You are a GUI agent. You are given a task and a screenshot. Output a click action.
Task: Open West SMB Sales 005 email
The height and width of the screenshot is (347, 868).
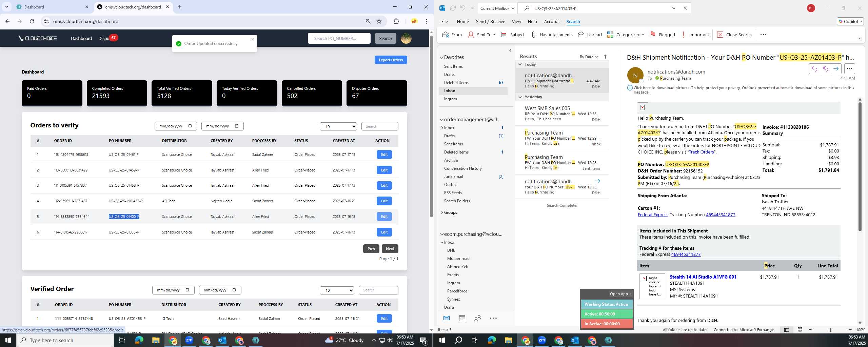pos(562,114)
